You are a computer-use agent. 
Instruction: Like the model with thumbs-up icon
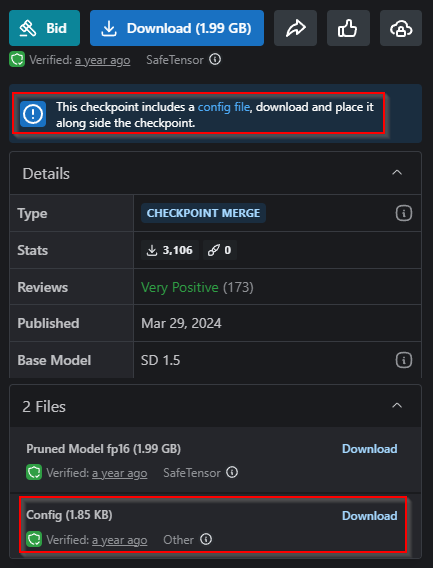(x=348, y=28)
